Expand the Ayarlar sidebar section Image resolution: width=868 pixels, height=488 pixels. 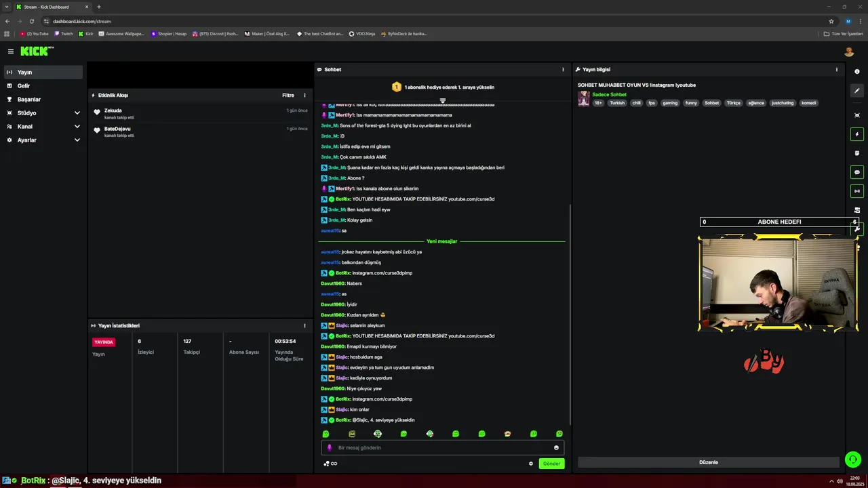click(x=43, y=140)
